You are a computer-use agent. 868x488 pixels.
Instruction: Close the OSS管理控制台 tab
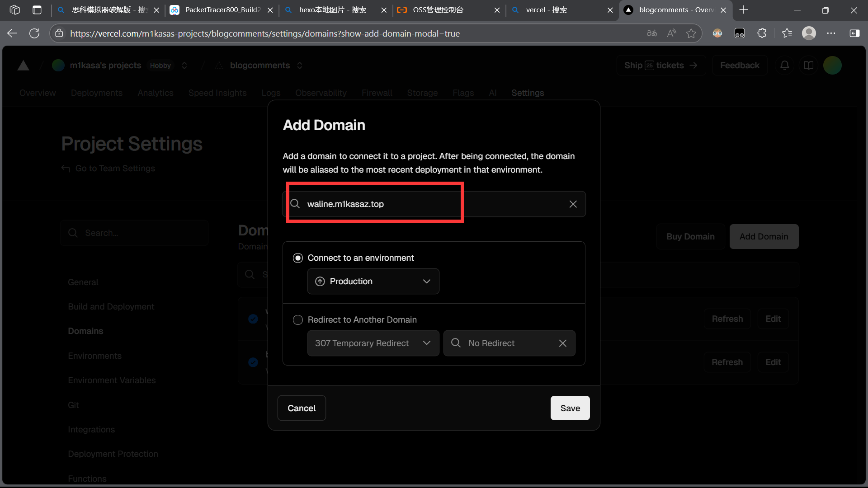pyautogui.click(x=497, y=10)
